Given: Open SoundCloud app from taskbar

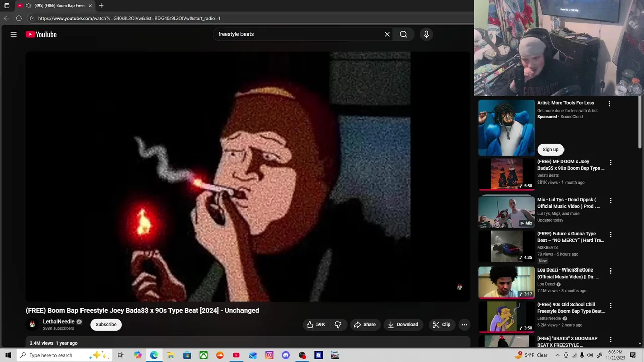Looking at the screenshot, I should click(220, 355).
